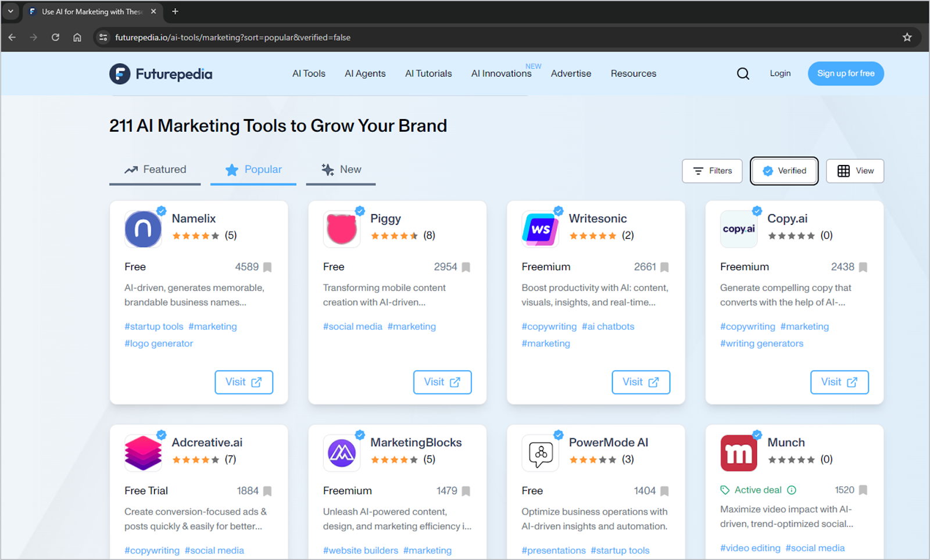
Task: Expand the tab search dropdown
Action: [x=10, y=11]
